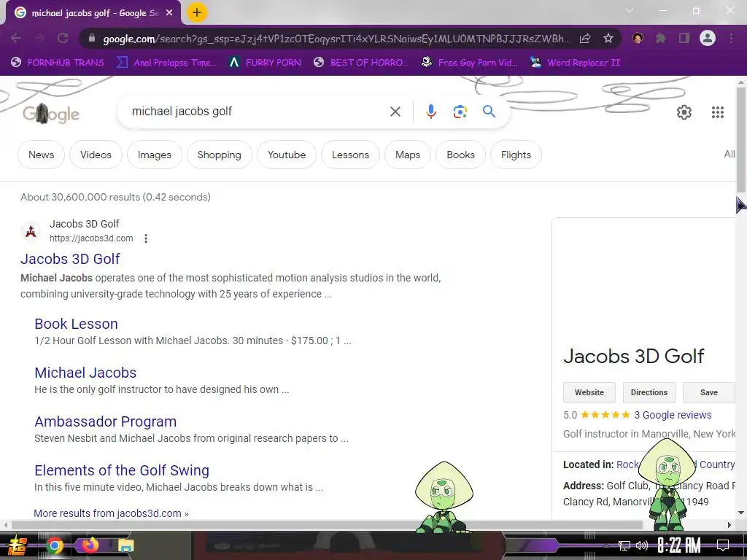Open 3 Google reviews link
The height and width of the screenshot is (560, 747).
tap(673, 415)
